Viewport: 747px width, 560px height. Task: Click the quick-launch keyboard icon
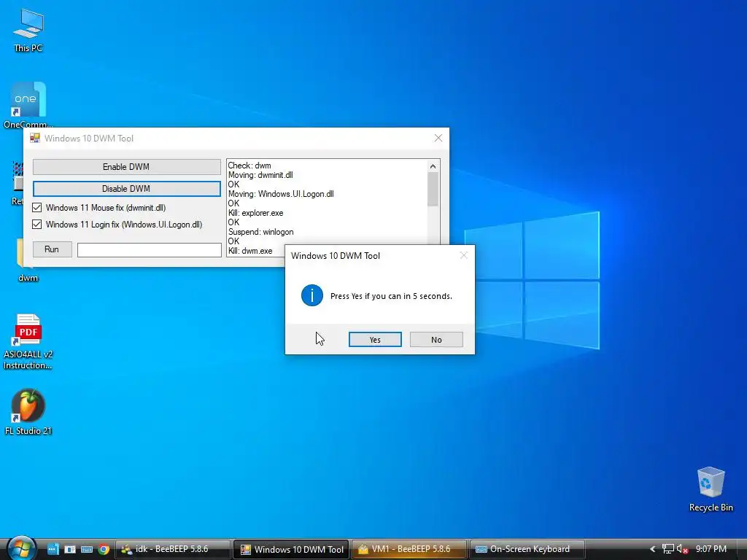coord(87,549)
